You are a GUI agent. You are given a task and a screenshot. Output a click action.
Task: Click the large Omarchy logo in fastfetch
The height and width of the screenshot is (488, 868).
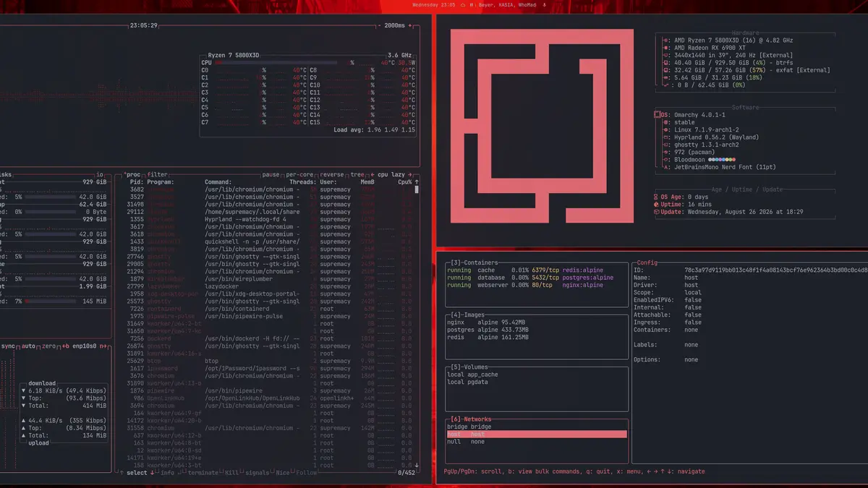(542, 127)
